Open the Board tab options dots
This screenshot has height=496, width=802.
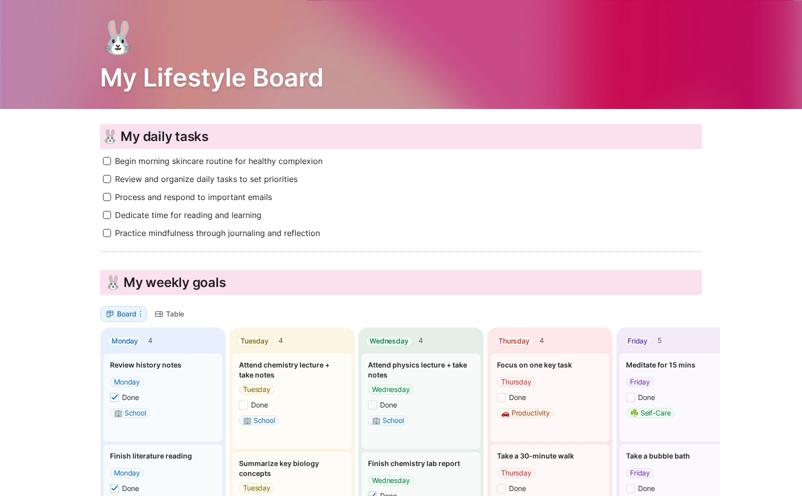pyautogui.click(x=141, y=314)
